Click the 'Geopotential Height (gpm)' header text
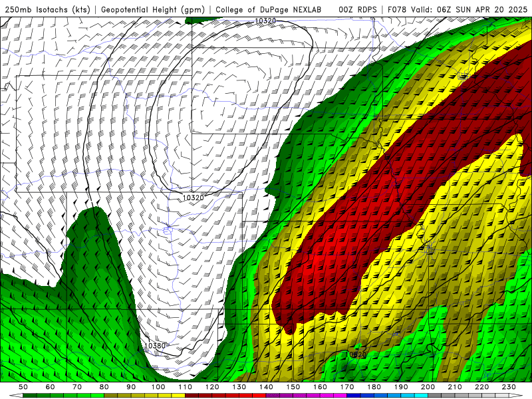 153,9
